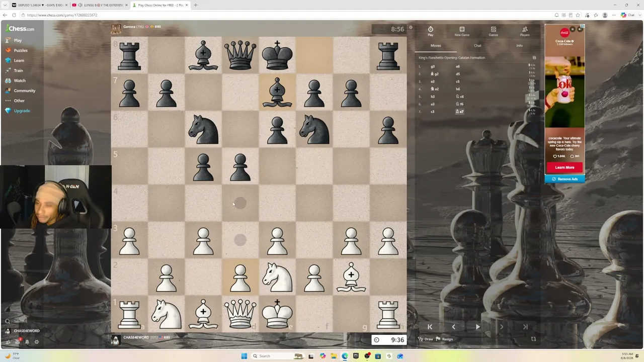Click Learn More on Coca-Cola ad
The height and width of the screenshot is (362, 644).
point(565,167)
